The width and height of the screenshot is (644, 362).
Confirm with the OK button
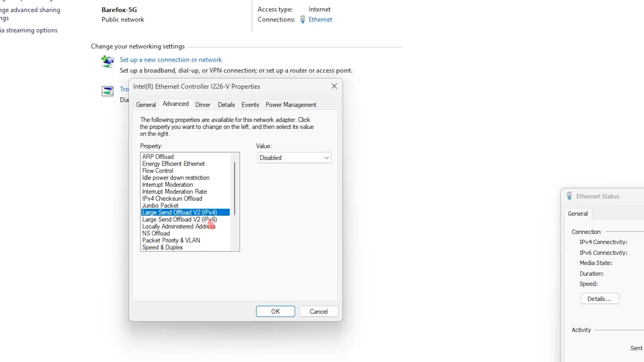click(275, 311)
